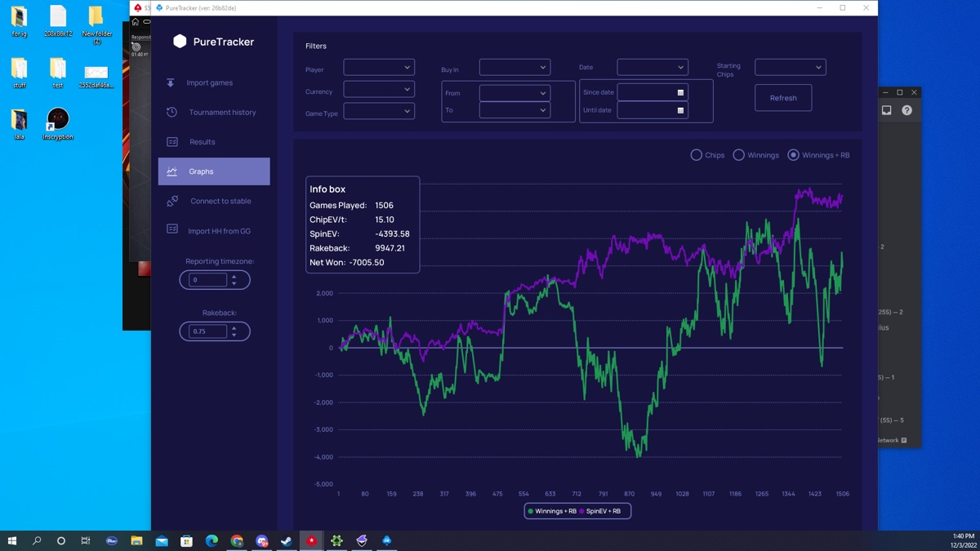980x551 pixels.
Task: Click the PureTracker hexagon logo
Action: tap(180, 42)
